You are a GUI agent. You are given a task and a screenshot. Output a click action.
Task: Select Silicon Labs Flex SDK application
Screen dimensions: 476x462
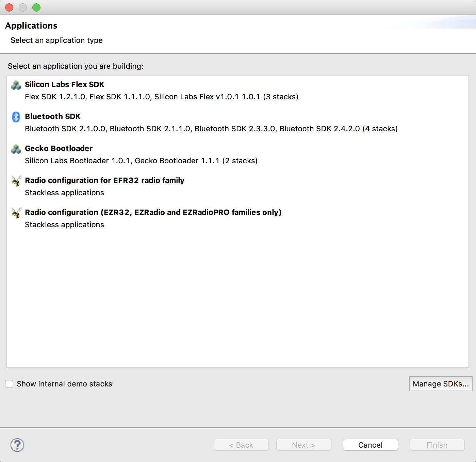click(65, 84)
